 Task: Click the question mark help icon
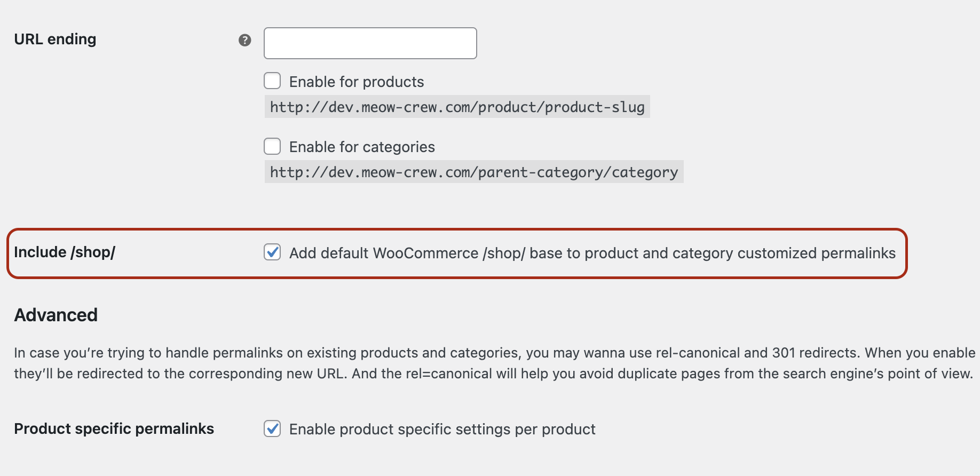point(244,39)
